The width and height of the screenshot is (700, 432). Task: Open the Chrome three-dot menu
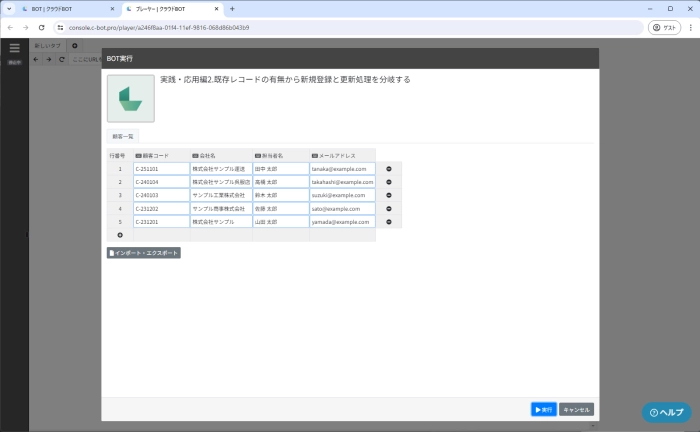point(688,27)
